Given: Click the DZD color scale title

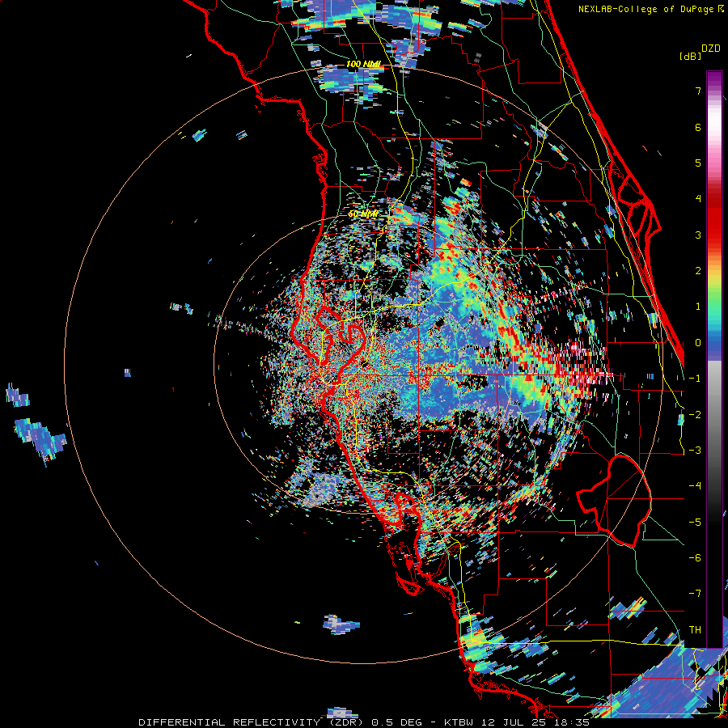Looking at the screenshot, I should pos(711,49).
